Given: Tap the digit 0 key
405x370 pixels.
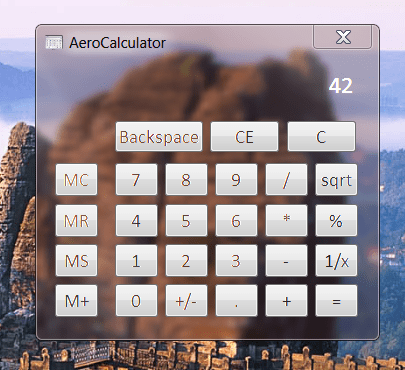Looking at the screenshot, I should pyautogui.click(x=136, y=301).
